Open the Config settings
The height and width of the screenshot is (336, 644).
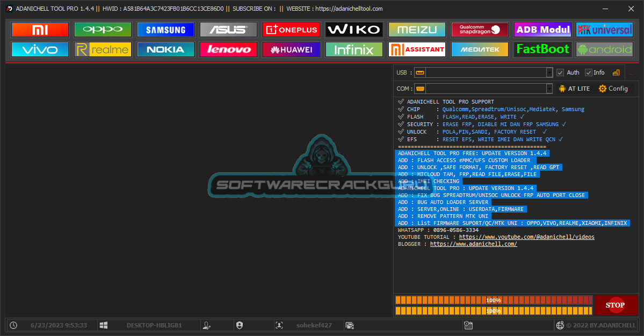[x=613, y=89]
